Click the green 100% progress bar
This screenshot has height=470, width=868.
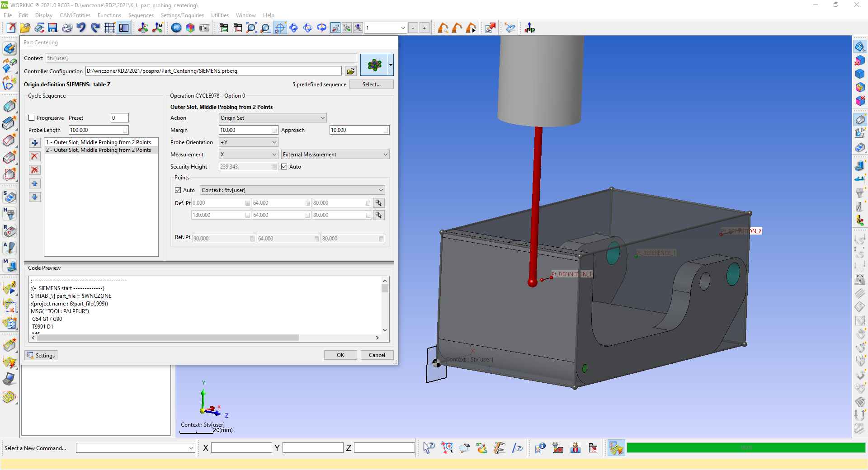(x=746, y=448)
